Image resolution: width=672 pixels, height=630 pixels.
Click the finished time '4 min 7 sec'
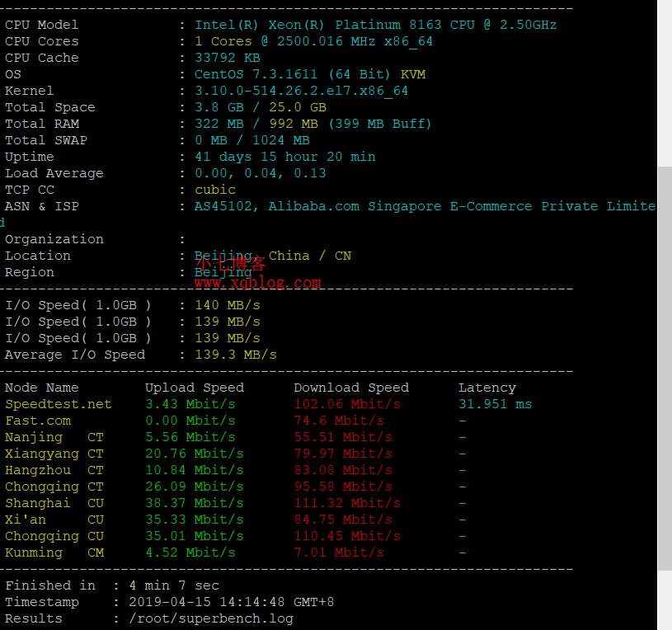[174, 585]
